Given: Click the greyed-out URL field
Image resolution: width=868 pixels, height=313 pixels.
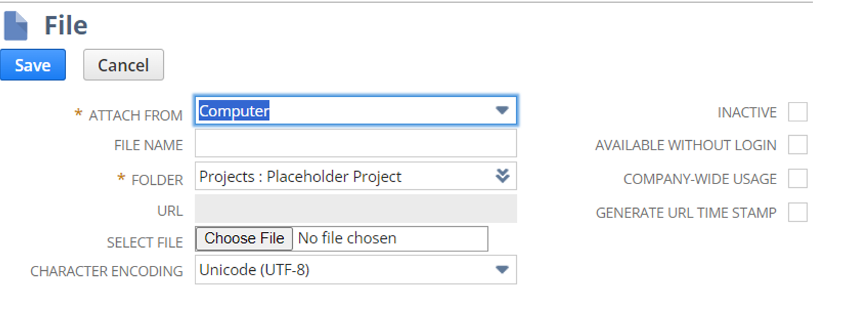Looking at the screenshot, I should pyautogui.click(x=355, y=209).
